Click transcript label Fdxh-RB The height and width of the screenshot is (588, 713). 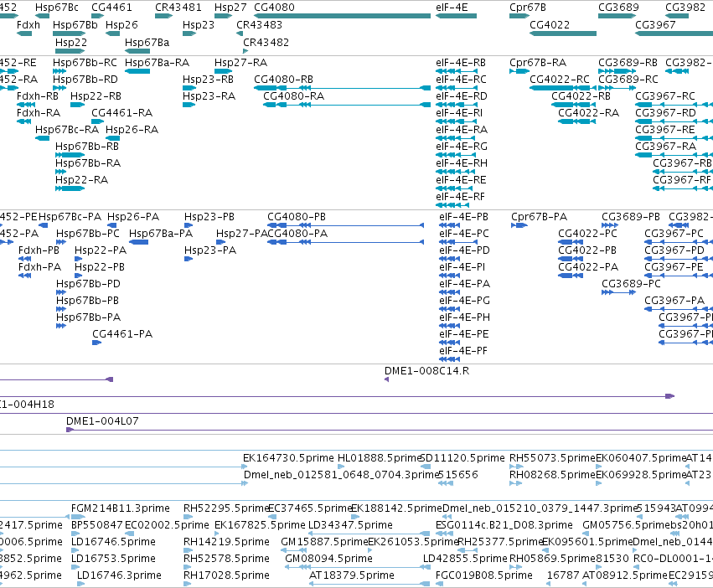(38, 96)
